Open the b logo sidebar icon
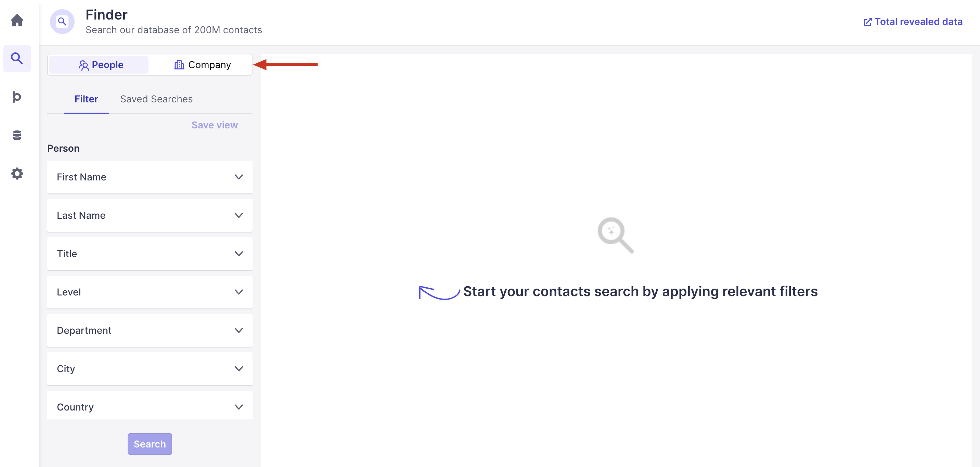 [x=17, y=97]
